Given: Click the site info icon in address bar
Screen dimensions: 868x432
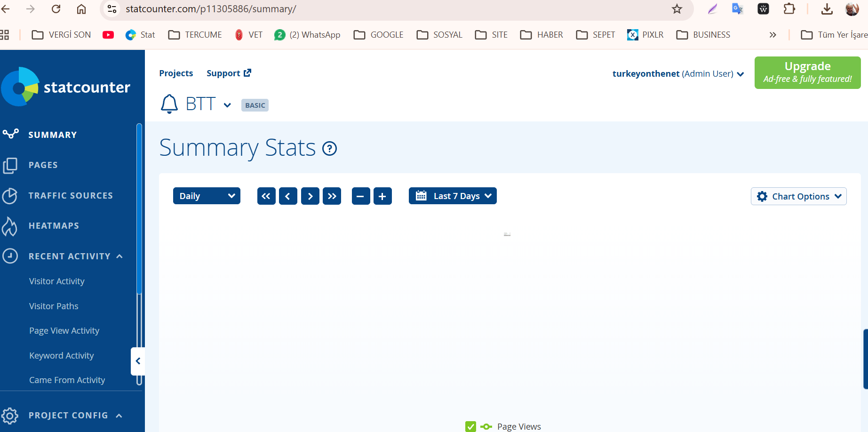Looking at the screenshot, I should point(112,9).
